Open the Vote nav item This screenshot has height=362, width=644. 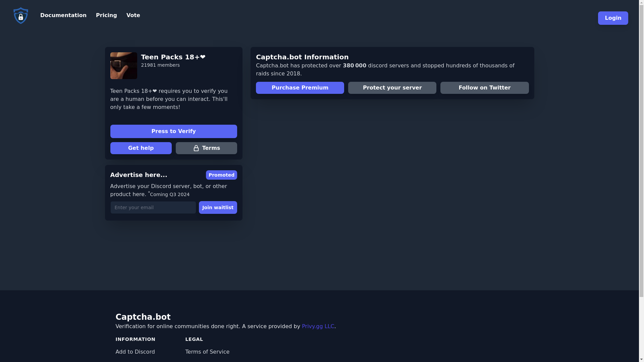133,15
